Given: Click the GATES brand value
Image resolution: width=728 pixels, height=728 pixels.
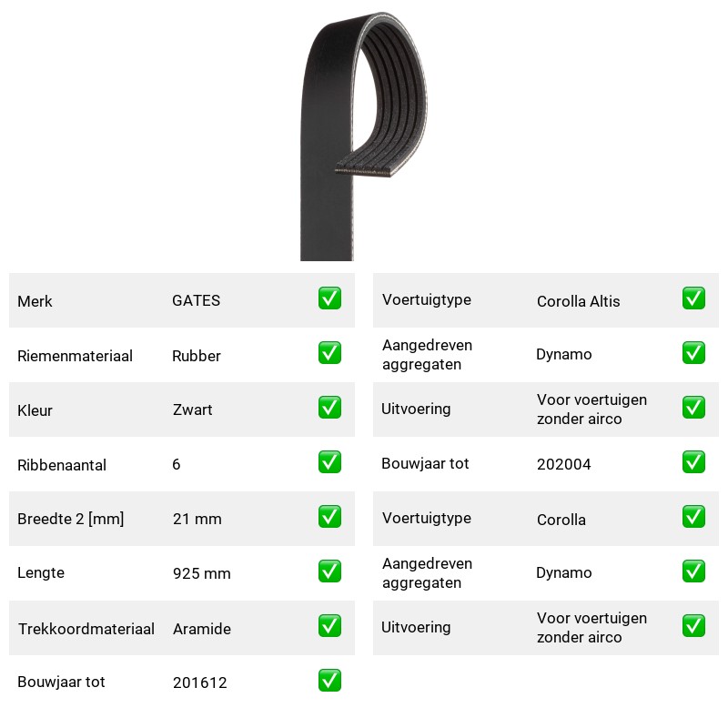Looking at the screenshot, I should click(196, 300).
